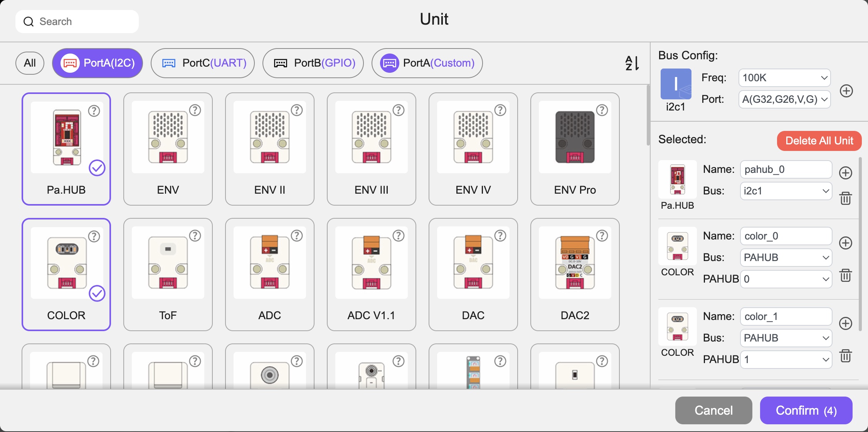This screenshot has height=432, width=868.
Task: Open help for the ENV IV unit
Action: click(500, 111)
